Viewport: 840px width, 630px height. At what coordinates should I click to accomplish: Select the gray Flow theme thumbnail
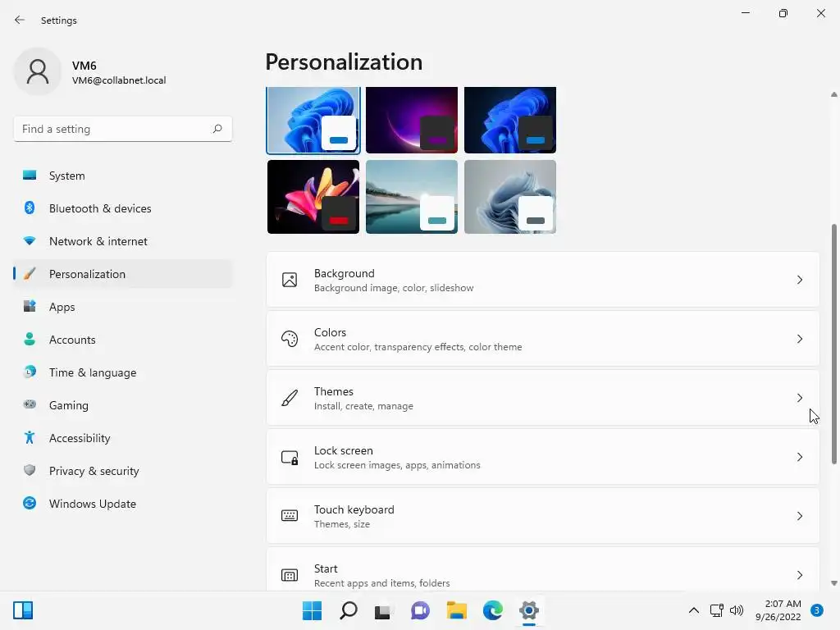510,197
